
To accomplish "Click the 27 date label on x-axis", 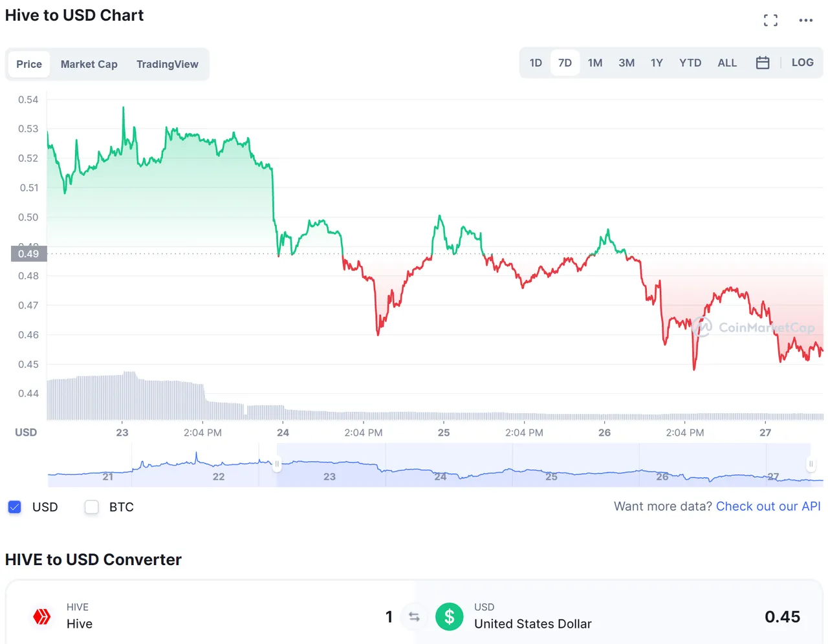I will click(765, 433).
